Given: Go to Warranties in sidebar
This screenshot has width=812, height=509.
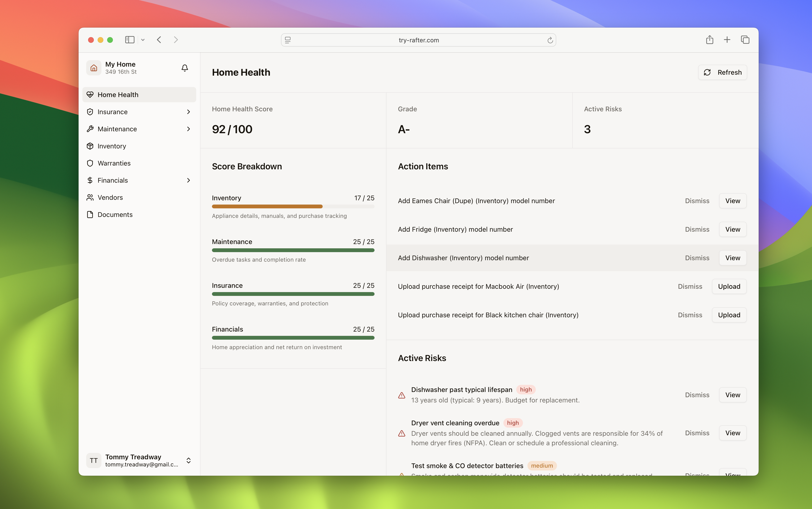Looking at the screenshot, I should (114, 163).
